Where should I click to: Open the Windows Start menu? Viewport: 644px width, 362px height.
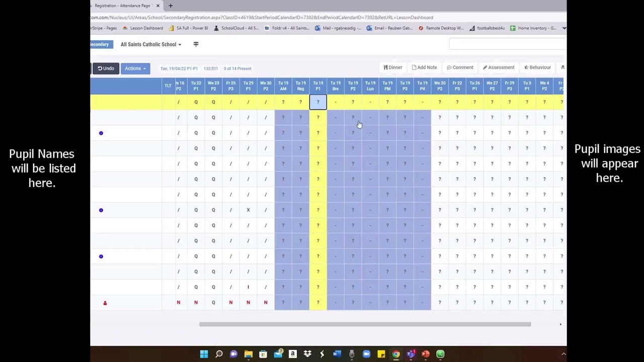coord(204,354)
